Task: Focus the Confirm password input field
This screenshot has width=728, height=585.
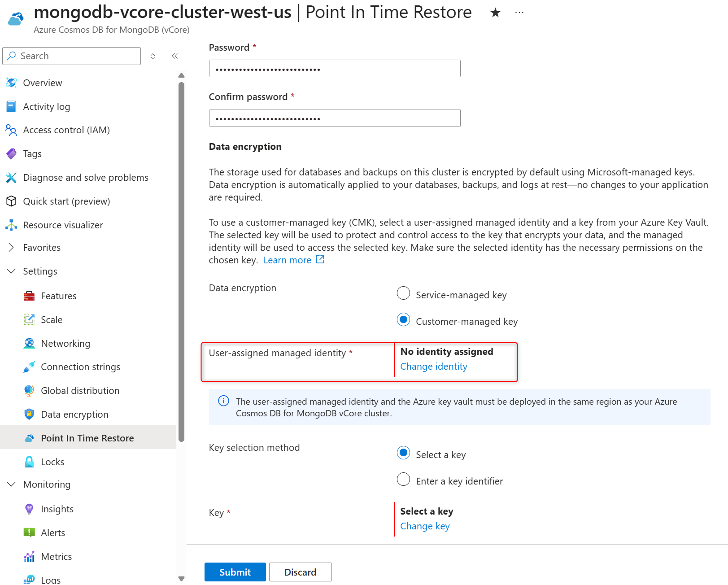Action: tap(335, 118)
